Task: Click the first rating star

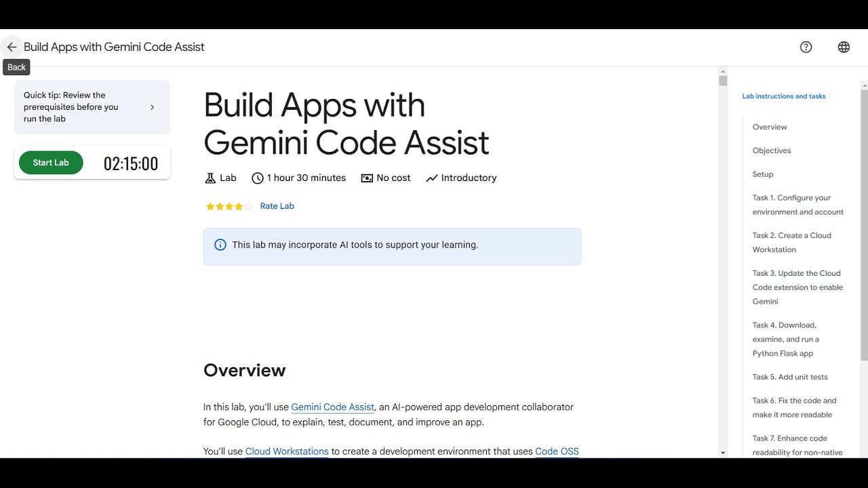Action: pyautogui.click(x=210, y=207)
